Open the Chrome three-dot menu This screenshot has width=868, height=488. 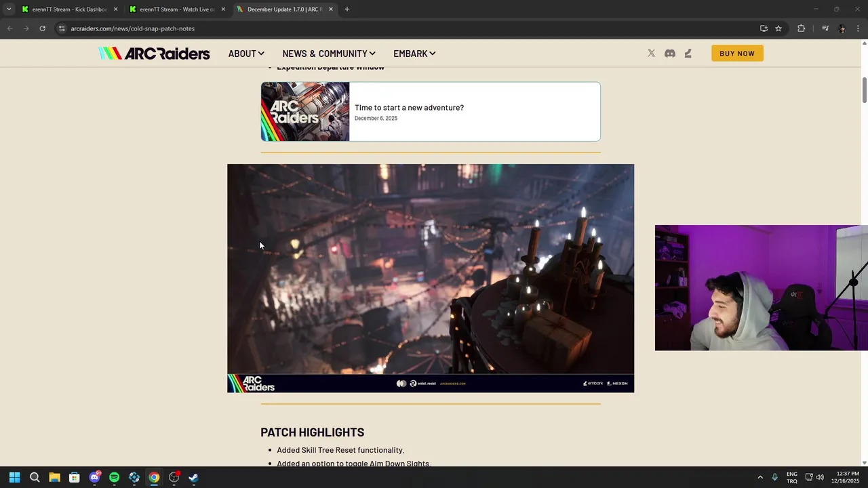point(858,28)
